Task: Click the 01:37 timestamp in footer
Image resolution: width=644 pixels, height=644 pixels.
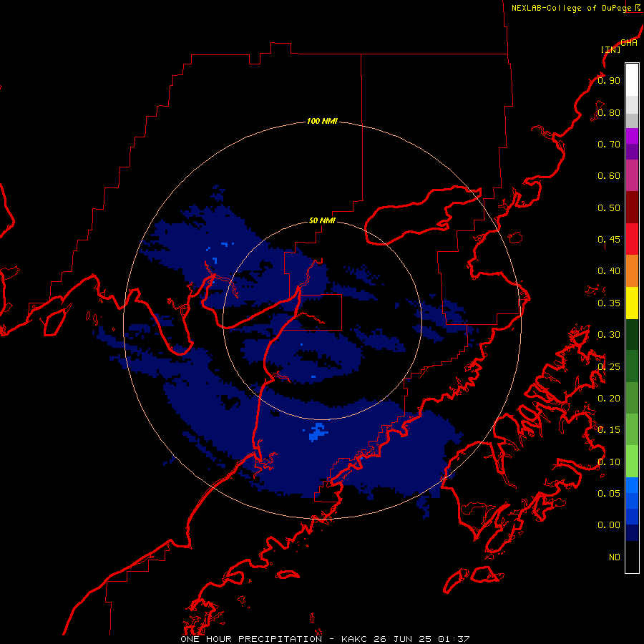Action: point(454,639)
